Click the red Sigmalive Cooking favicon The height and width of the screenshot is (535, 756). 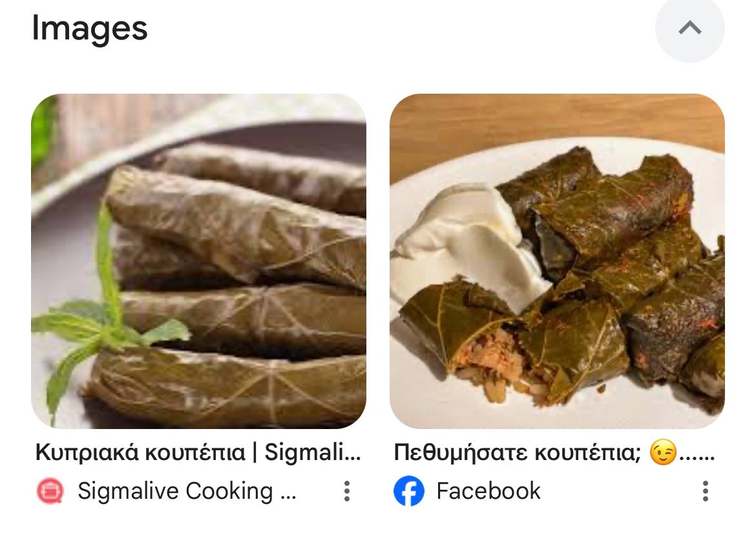tap(50, 490)
